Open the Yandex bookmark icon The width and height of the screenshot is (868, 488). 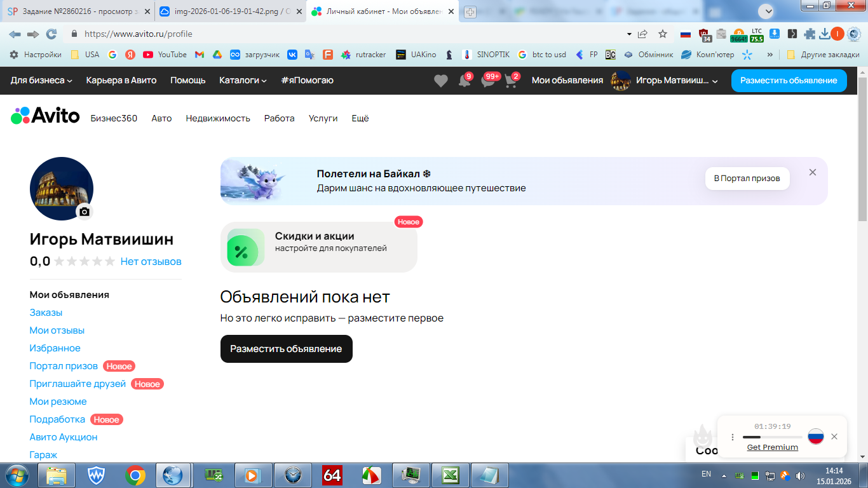pyautogui.click(x=130, y=55)
